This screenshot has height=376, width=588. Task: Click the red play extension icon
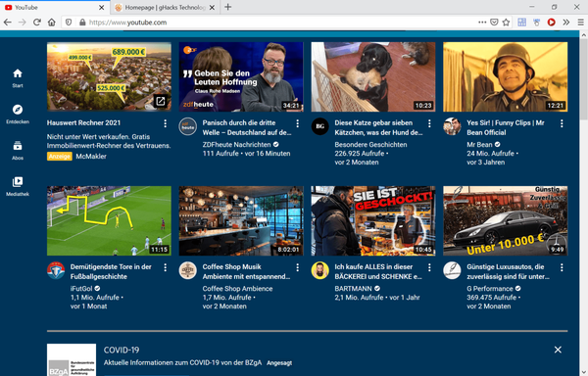pos(551,23)
